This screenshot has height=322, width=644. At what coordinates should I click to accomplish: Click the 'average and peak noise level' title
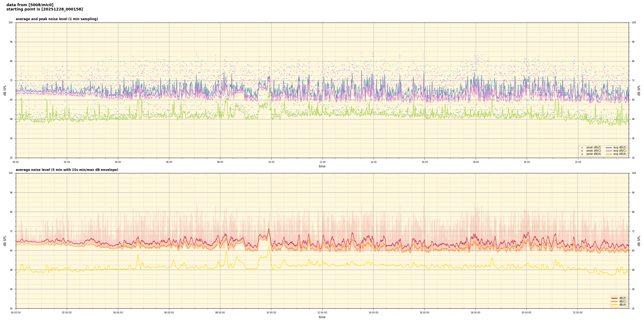click(x=57, y=19)
